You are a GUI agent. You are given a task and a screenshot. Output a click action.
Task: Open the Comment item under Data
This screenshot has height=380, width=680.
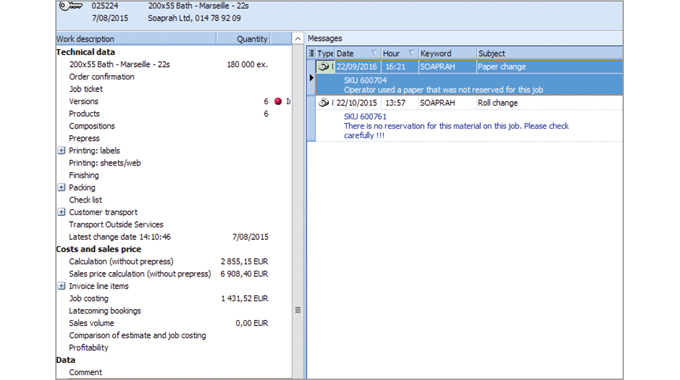[85, 372]
